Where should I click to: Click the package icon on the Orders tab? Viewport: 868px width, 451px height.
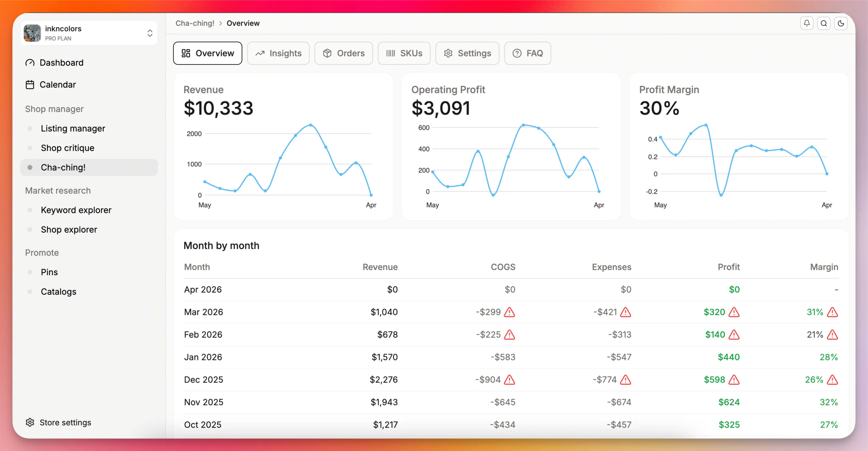pyautogui.click(x=327, y=53)
